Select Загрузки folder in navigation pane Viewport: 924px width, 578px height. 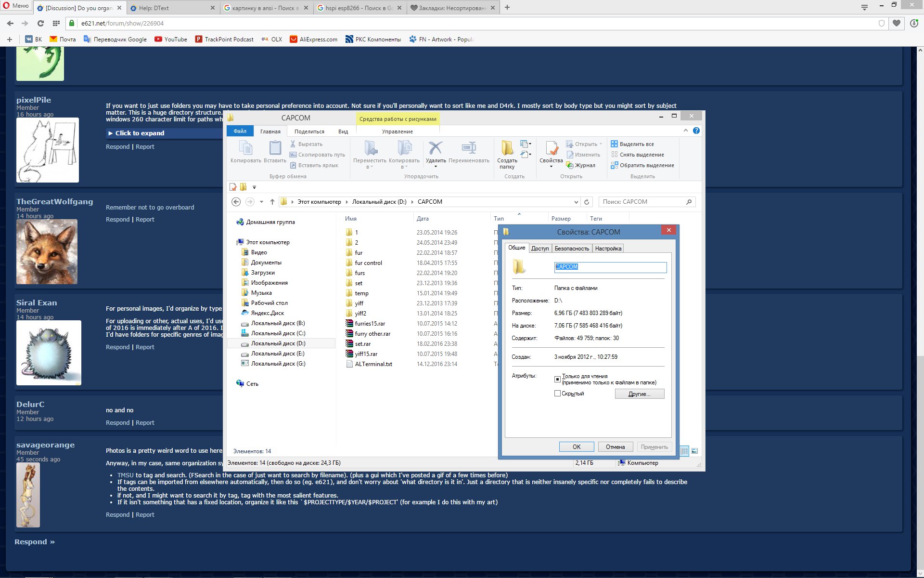click(x=262, y=273)
